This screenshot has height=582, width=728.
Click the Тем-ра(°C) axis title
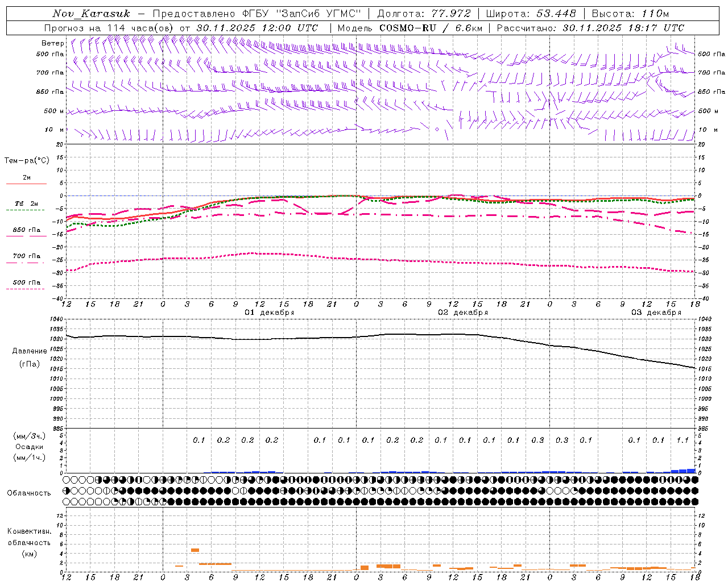pos(27,160)
